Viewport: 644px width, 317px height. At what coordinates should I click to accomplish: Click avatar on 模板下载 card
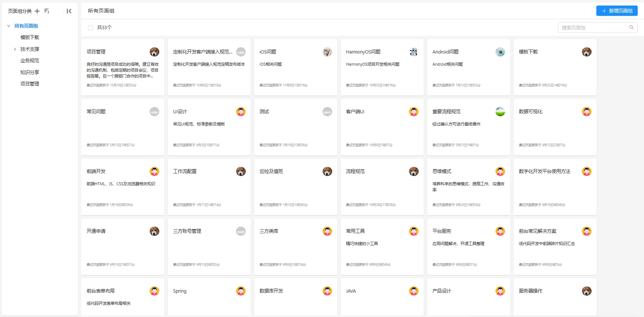pos(587,52)
